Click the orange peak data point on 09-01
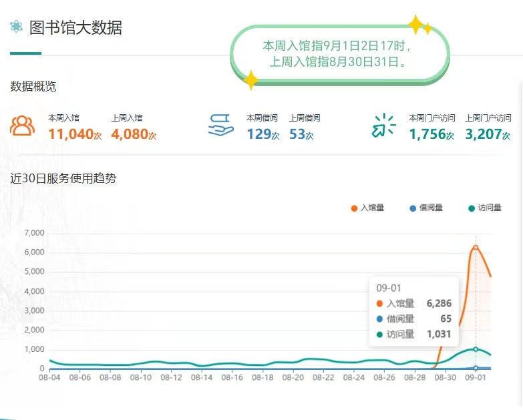 pyautogui.click(x=476, y=247)
